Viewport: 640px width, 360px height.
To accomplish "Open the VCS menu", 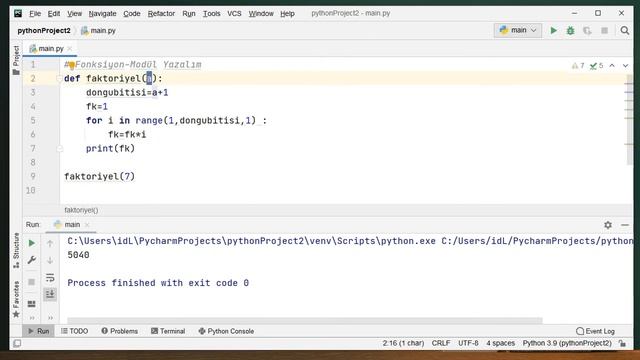I will pos(234,13).
